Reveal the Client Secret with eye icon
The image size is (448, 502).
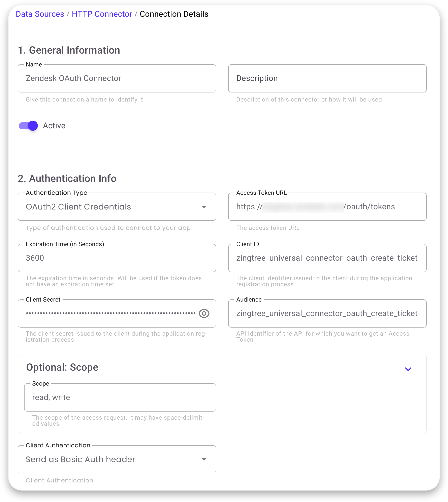point(204,313)
